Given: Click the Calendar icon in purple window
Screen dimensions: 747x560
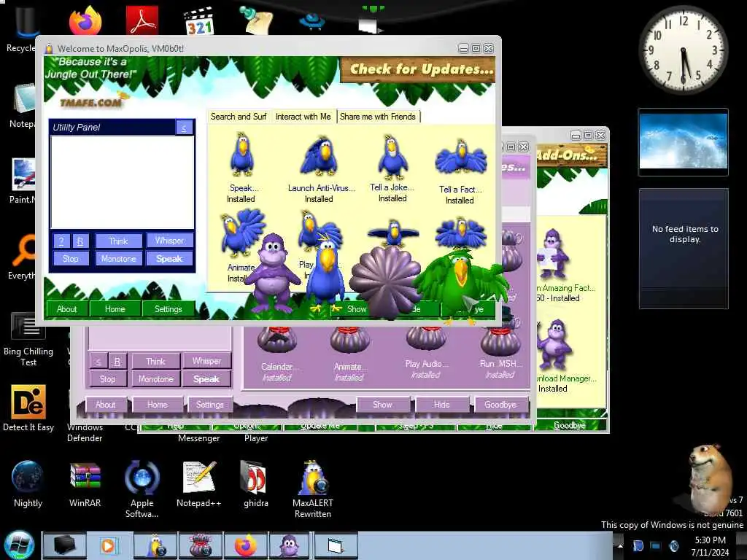Looking at the screenshot, I should click(x=276, y=341).
